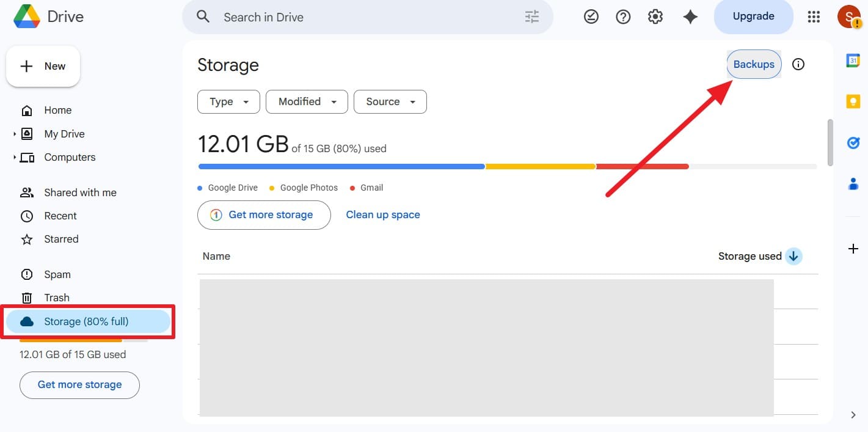
Task: Click the sidebar storage progress bar
Action: [x=84, y=340]
